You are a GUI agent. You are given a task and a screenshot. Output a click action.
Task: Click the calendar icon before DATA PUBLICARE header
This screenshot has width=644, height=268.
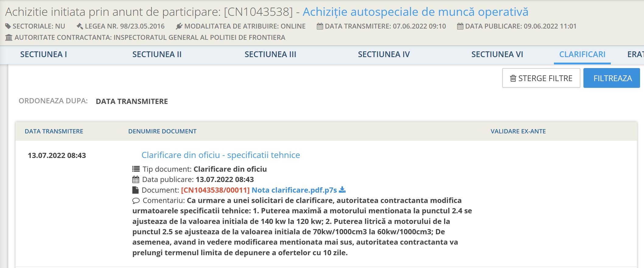point(460,26)
